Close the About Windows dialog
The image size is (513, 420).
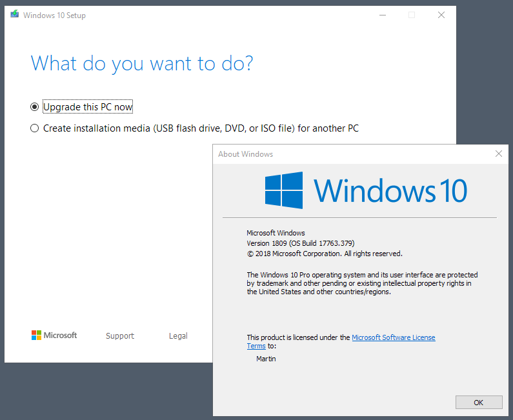point(499,154)
